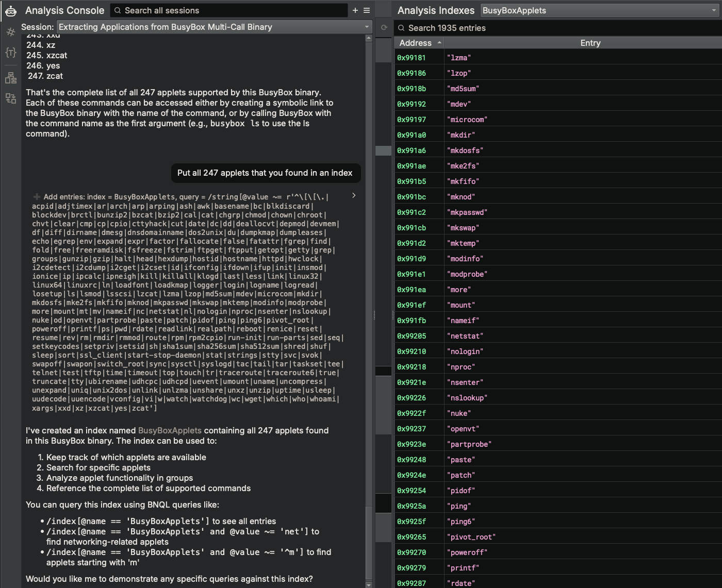Select the "mknod" entry row
Image resolution: width=722 pixels, height=588 pixels.
point(558,197)
